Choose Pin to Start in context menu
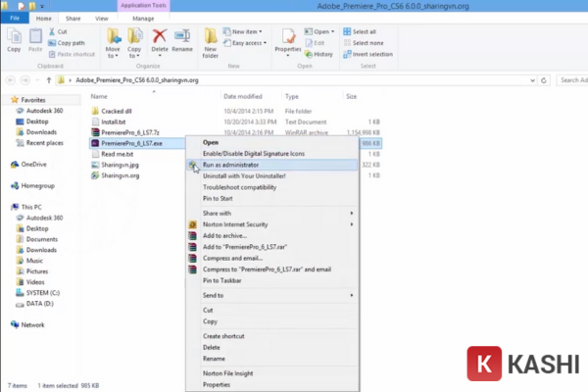The width and height of the screenshot is (588, 392). [x=272, y=198]
